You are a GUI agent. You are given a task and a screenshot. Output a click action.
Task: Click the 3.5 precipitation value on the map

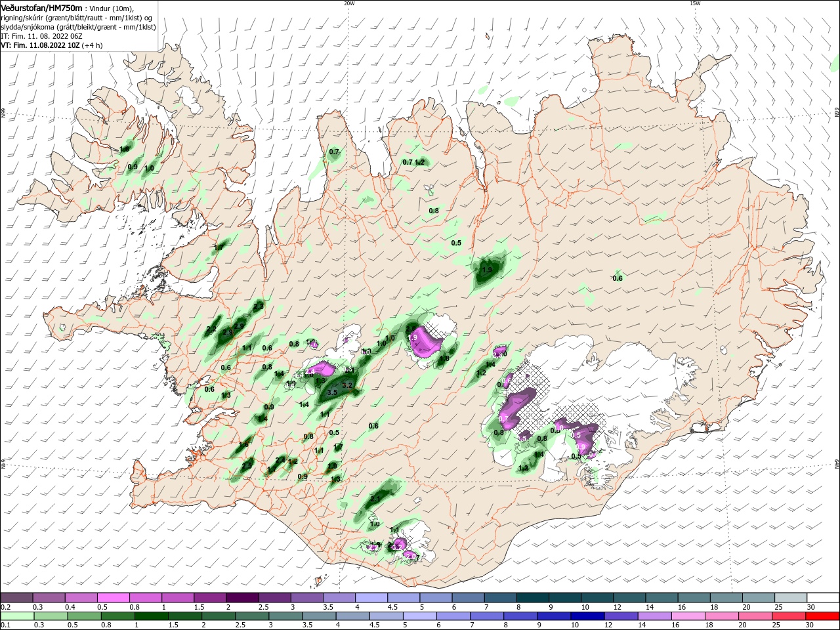pyautogui.click(x=332, y=392)
